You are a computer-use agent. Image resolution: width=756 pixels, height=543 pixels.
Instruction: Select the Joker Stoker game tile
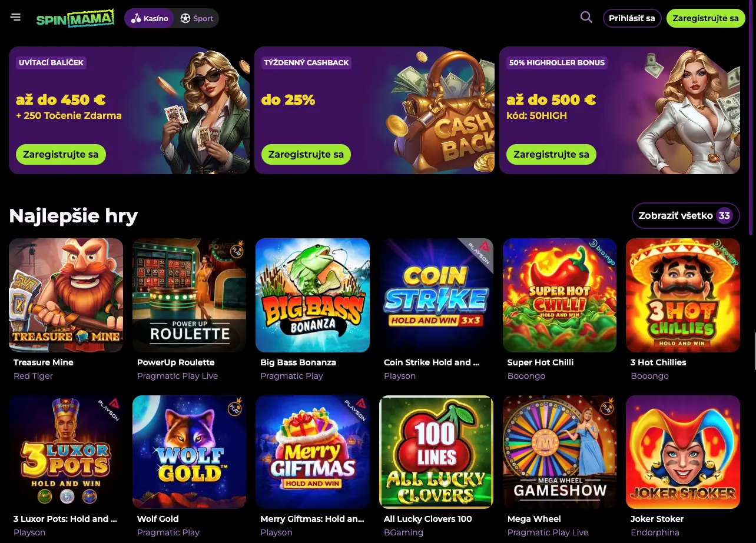(x=683, y=452)
